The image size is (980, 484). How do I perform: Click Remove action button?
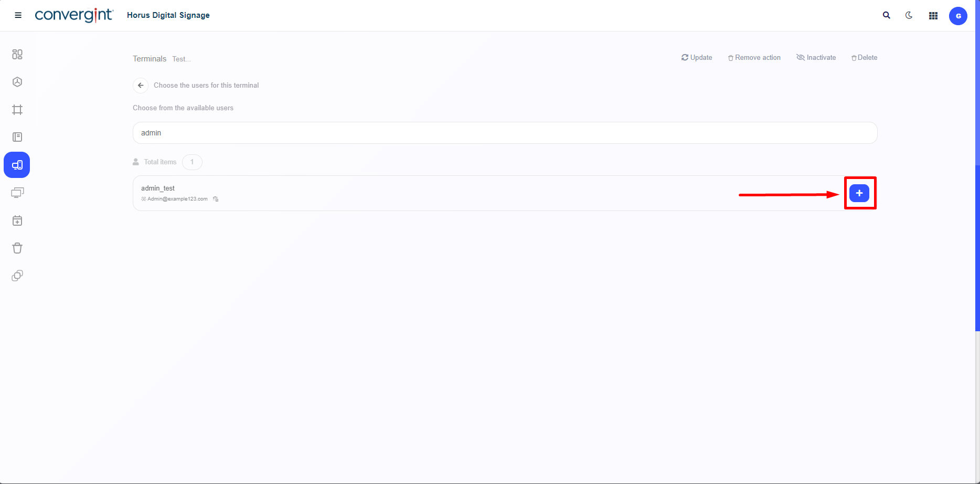[754, 58]
